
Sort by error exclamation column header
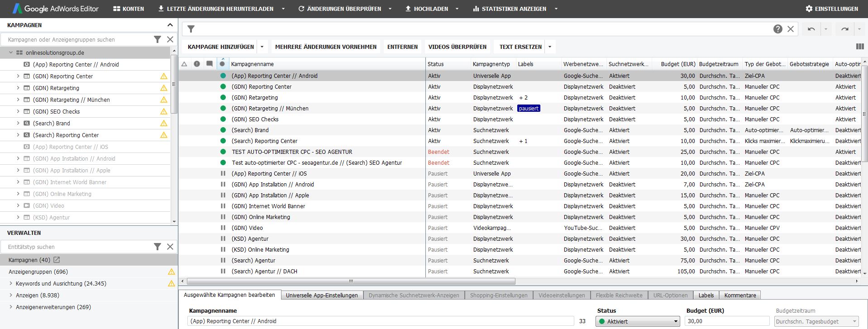[197, 64]
